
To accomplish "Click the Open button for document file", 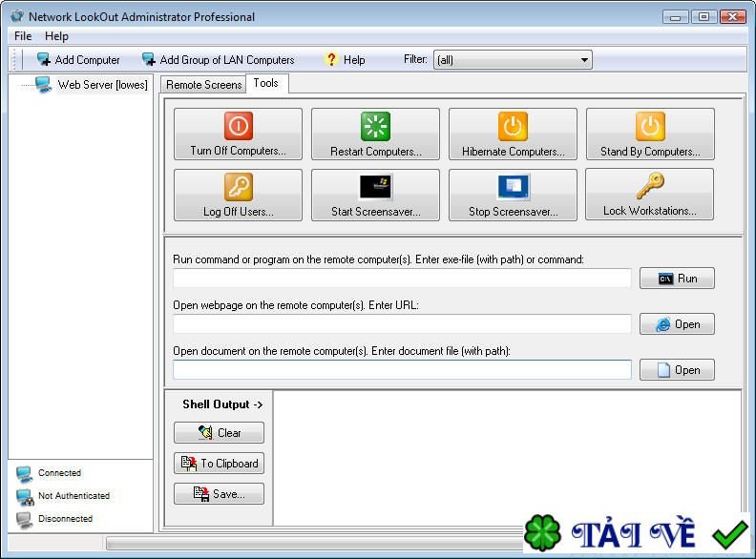I will (x=677, y=370).
